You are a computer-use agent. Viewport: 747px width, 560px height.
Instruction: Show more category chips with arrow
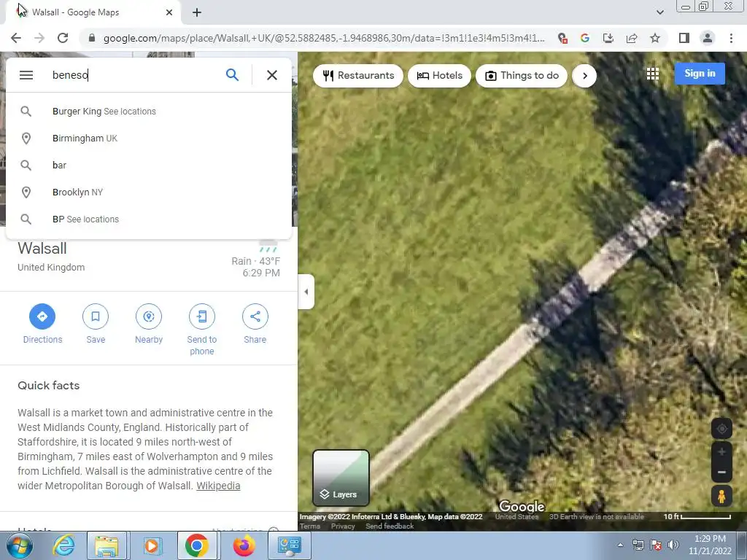pos(584,76)
